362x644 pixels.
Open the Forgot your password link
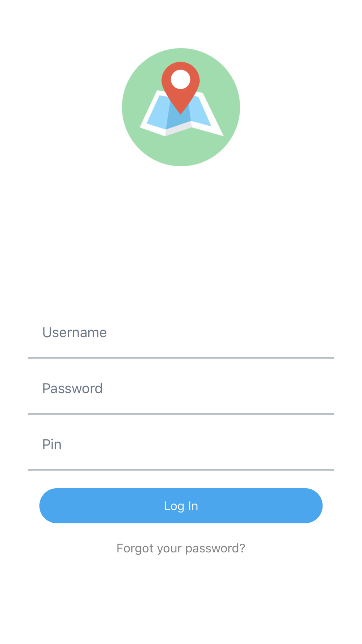point(181,548)
